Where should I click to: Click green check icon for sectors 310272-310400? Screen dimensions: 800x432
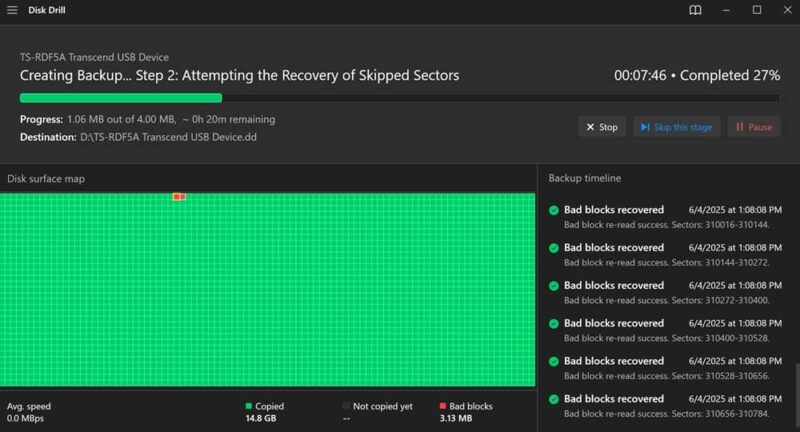[x=553, y=286]
